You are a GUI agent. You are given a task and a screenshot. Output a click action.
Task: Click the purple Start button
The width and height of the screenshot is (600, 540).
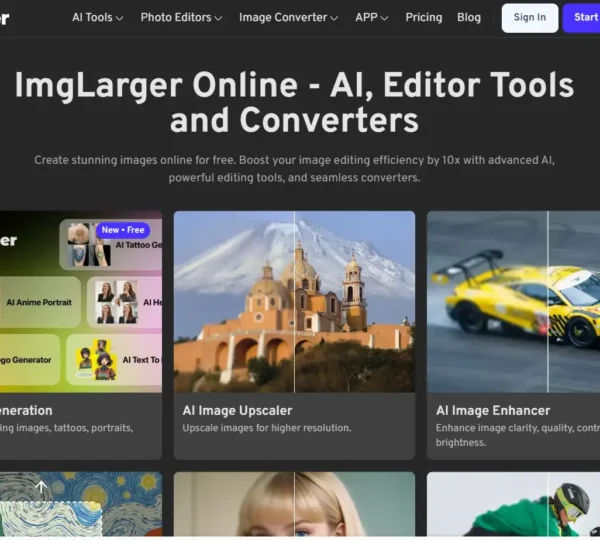point(581,18)
